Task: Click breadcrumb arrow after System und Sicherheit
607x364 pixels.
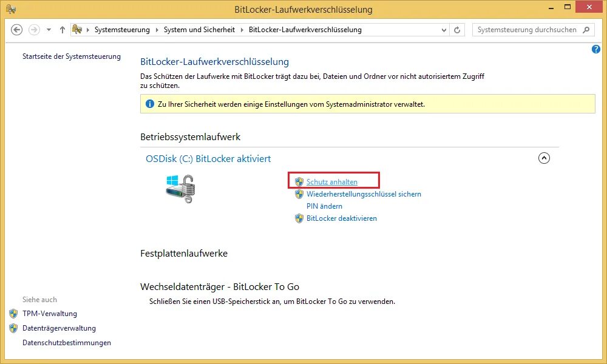Action: (x=242, y=30)
